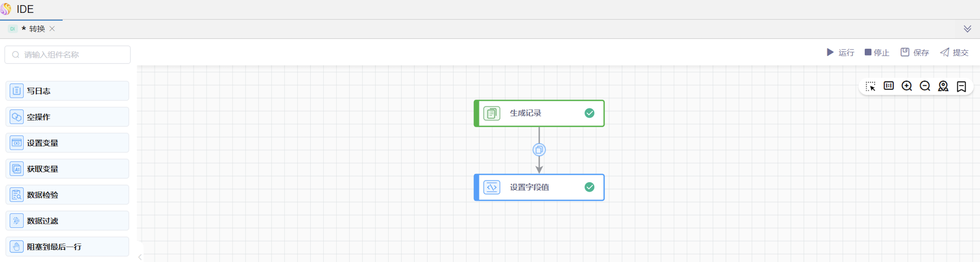Zoom in on the canvas
Viewport: 980px width, 262px height.
click(x=907, y=86)
